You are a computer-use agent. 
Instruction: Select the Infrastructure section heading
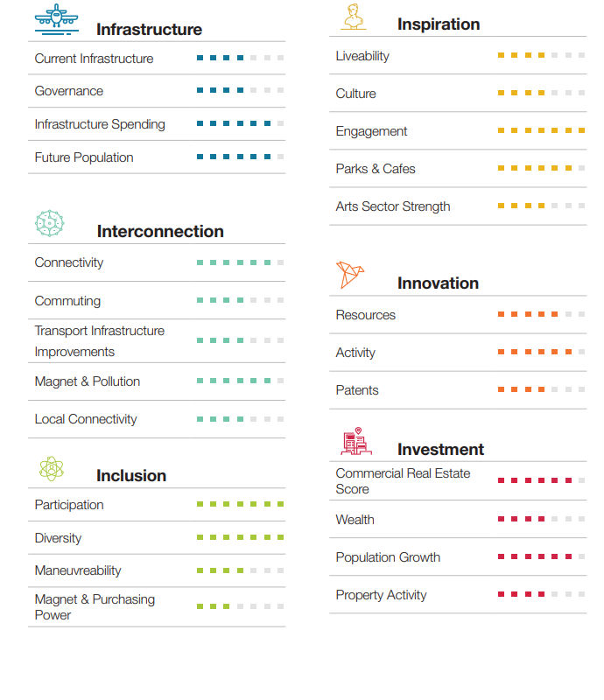pyautogui.click(x=149, y=30)
